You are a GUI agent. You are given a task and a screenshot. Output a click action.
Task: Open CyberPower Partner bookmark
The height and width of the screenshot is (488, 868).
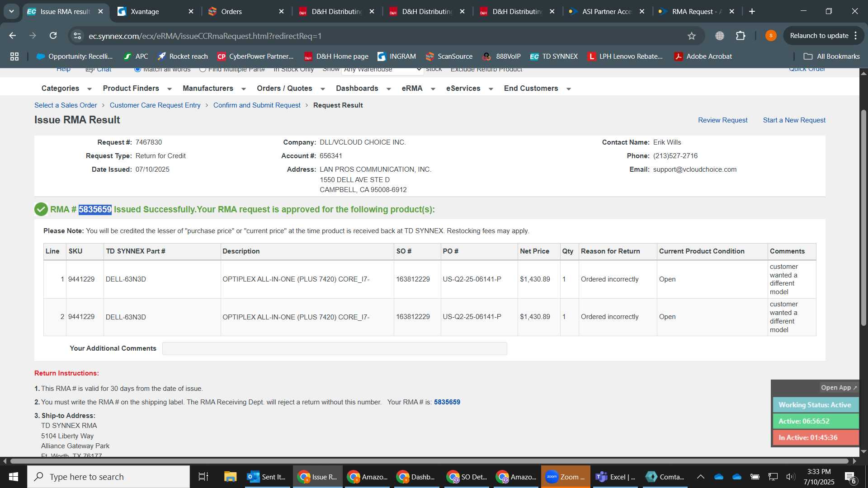[x=255, y=56]
